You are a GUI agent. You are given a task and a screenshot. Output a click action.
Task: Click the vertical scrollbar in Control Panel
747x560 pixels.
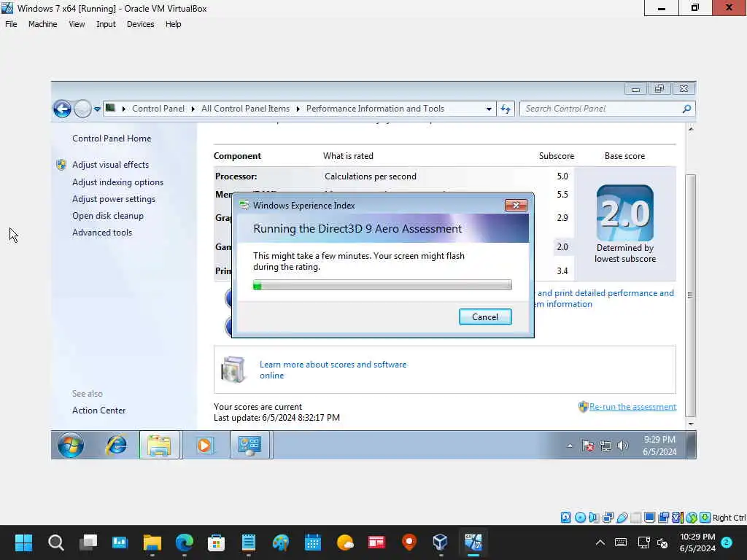690,295
